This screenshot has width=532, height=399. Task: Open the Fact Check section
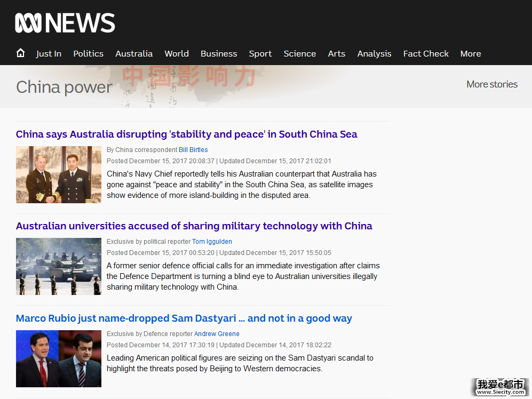click(426, 53)
